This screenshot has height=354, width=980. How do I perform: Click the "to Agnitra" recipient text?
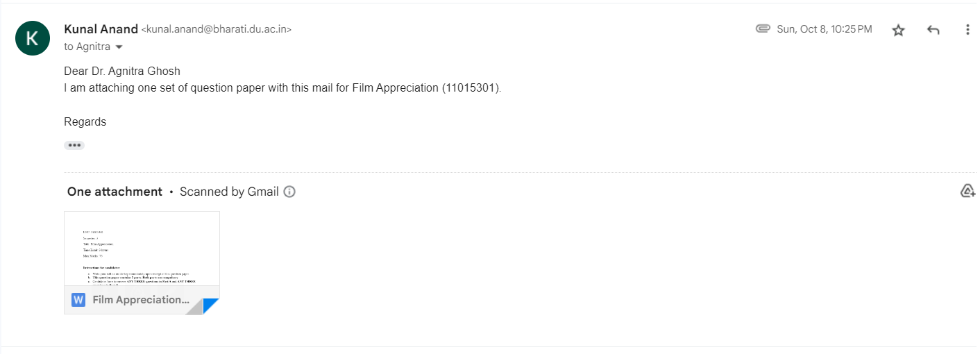pos(87,47)
